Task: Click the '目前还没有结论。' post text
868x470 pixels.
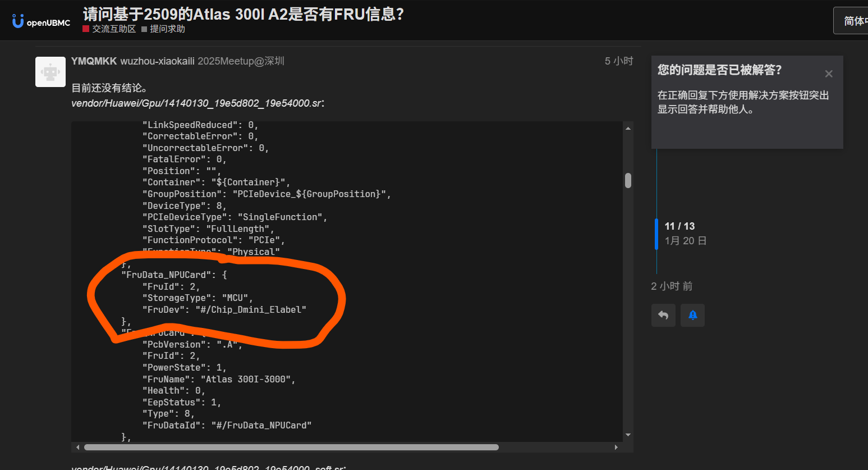Action: 109,88
